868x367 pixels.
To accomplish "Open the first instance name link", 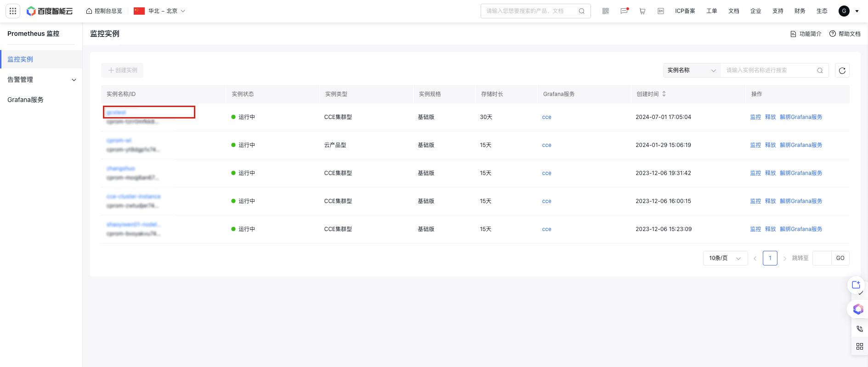I will [x=116, y=112].
